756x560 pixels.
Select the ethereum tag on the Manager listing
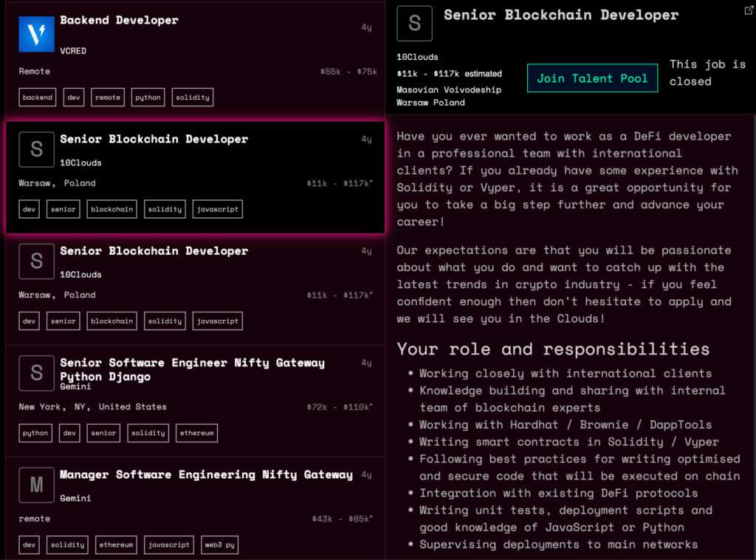coord(116,545)
